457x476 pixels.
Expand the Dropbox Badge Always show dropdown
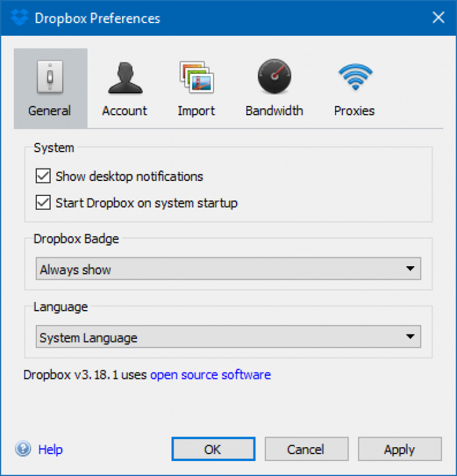pyautogui.click(x=228, y=269)
